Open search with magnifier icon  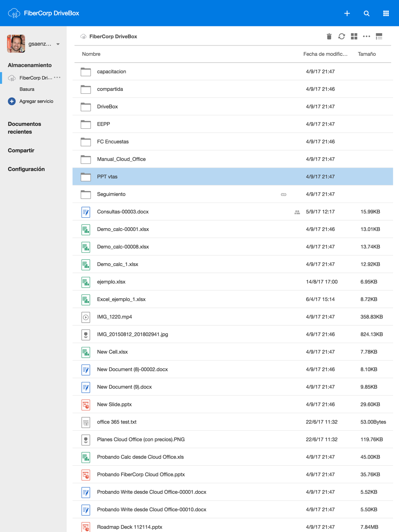pyautogui.click(x=367, y=13)
